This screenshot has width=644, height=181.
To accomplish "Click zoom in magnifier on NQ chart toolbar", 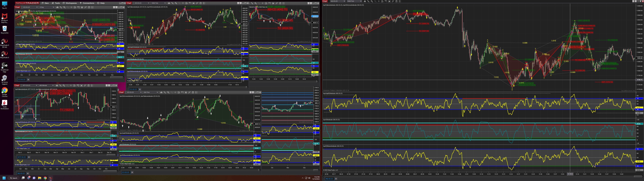I will 372,1.
